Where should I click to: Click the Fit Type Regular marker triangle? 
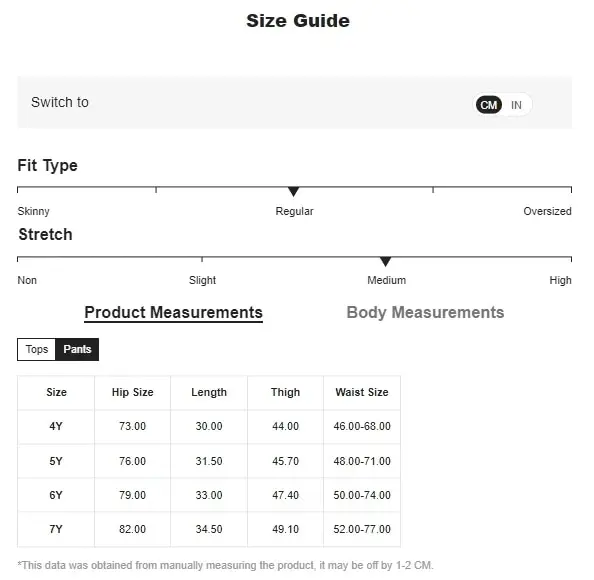click(x=294, y=191)
